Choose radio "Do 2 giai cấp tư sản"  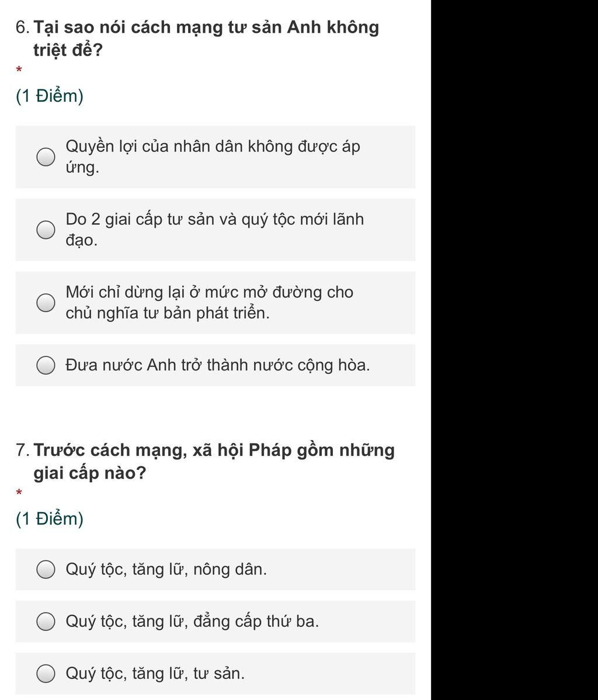(x=46, y=230)
